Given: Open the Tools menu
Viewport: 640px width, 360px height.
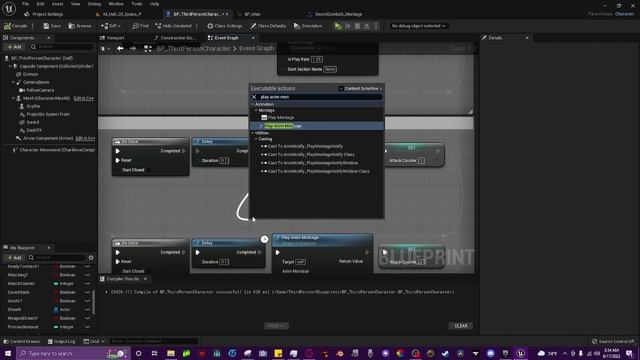Looking at the screenshot, I should tap(137, 4).
